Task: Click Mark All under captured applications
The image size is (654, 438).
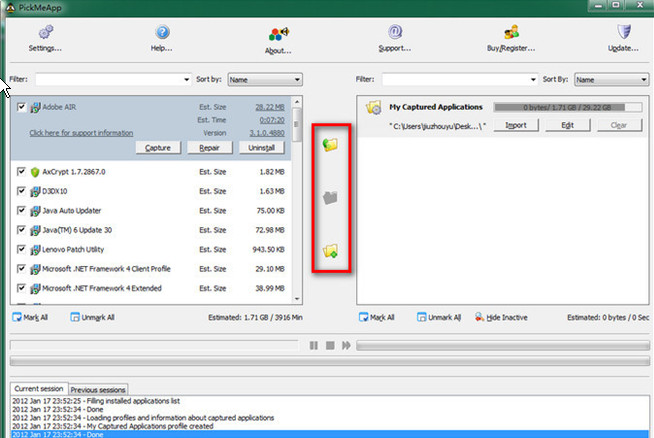Action: pyautogui.click(x=377, y=317)
